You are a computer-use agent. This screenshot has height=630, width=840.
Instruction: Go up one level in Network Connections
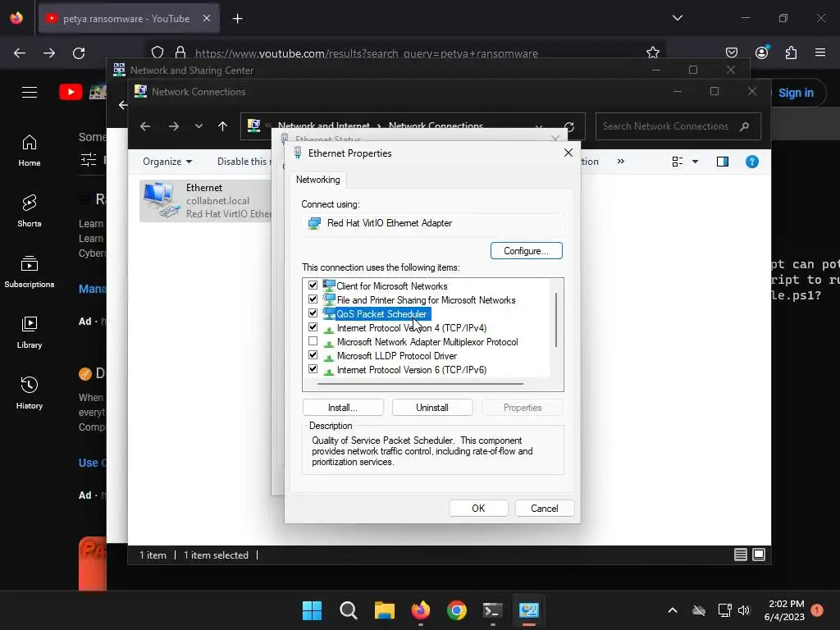click(x=223, y=126)
